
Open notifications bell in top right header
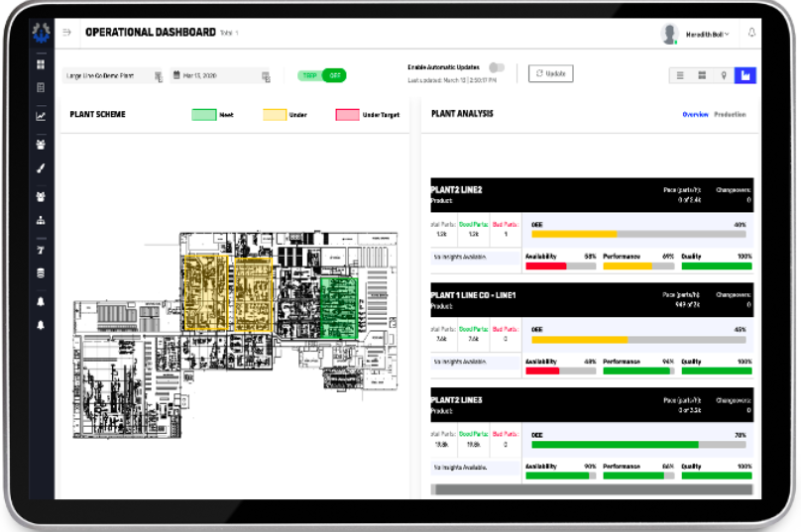pyautogui.click(x=751, y=34)
